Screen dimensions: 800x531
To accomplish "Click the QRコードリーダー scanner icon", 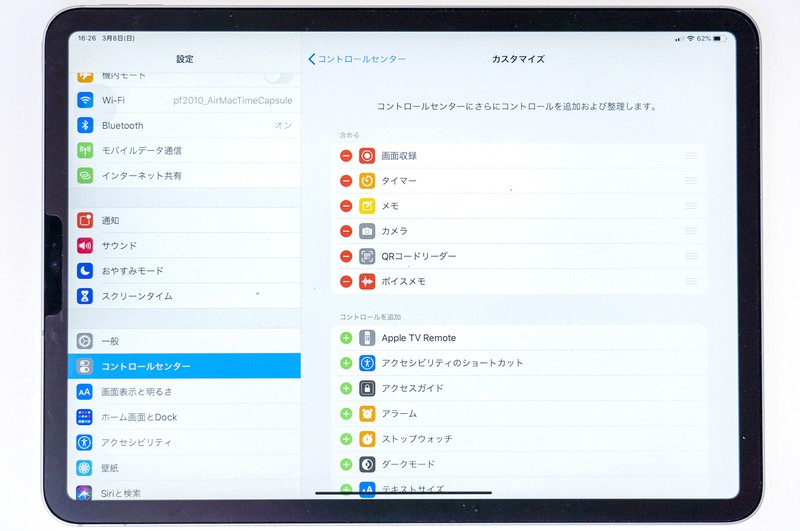I will click(x=367, y=256).
